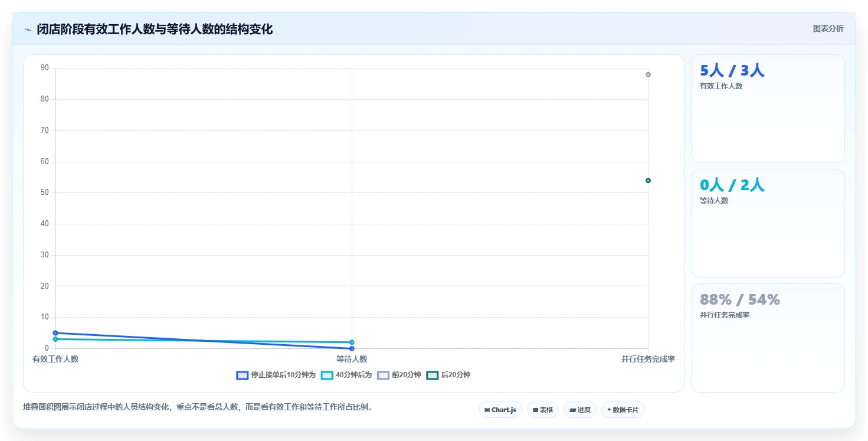Screen dimensions: 868x441
Task: Select the blue point at value 5
Action: pyautogui.click(x=55, y=333)
